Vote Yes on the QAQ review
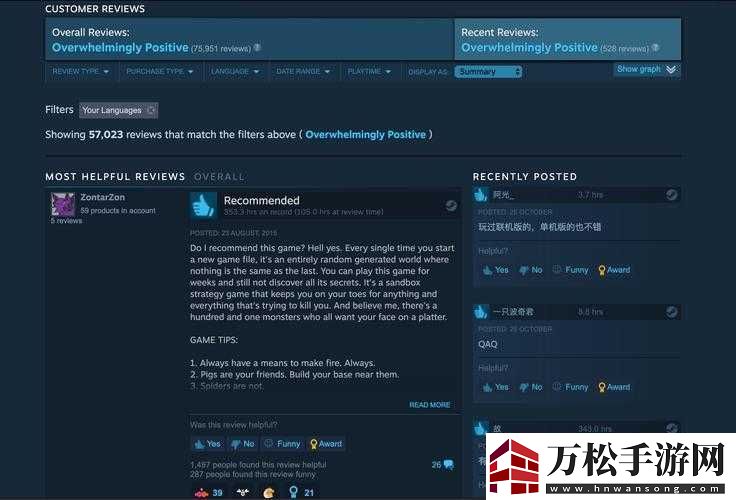The width and height of the screenshot is (736, 500). [496, 387]
